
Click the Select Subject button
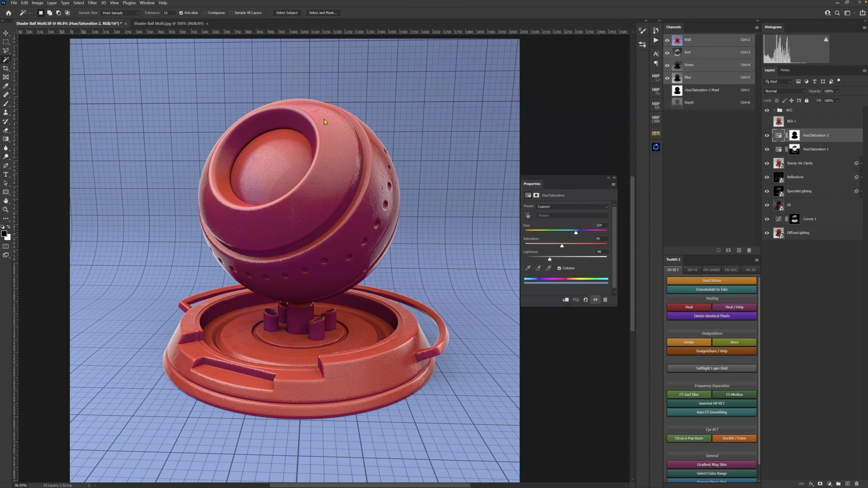point(286,13)
